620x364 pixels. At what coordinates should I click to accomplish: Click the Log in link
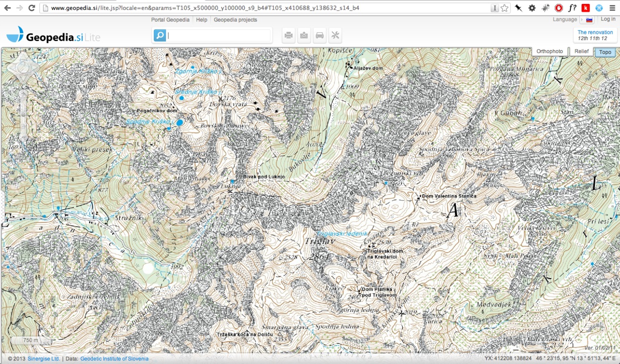(x=608, y=19)
